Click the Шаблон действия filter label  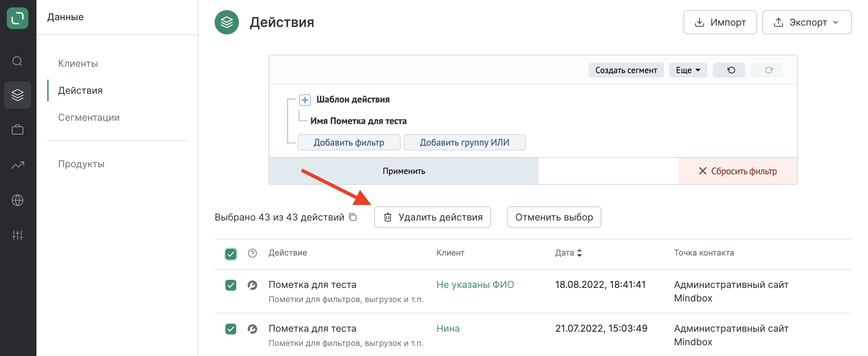pos(353,99)
